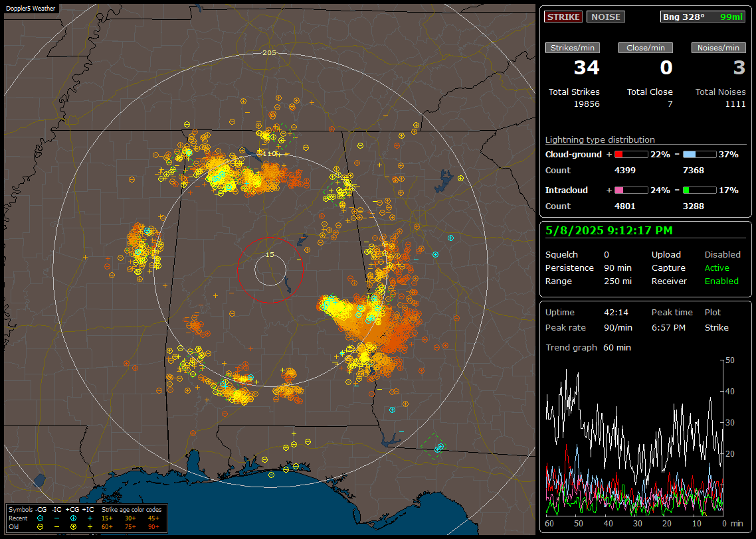Click the Trend graph 60 min label
The image size is (756, 539).
tap(588, 348)
